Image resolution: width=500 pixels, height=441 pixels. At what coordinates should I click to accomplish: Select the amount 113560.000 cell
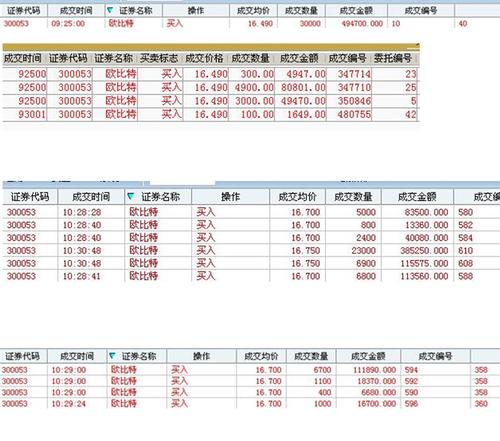click(424, 276)
